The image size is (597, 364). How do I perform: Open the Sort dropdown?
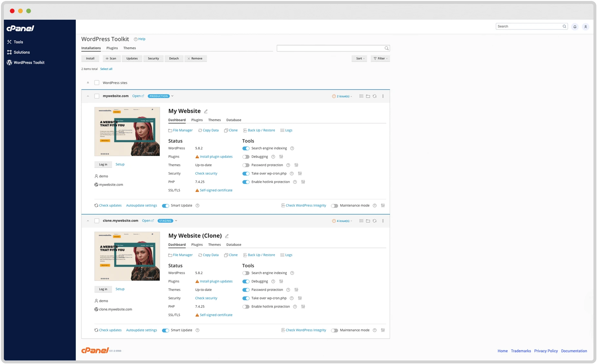[x=359, y=58]
